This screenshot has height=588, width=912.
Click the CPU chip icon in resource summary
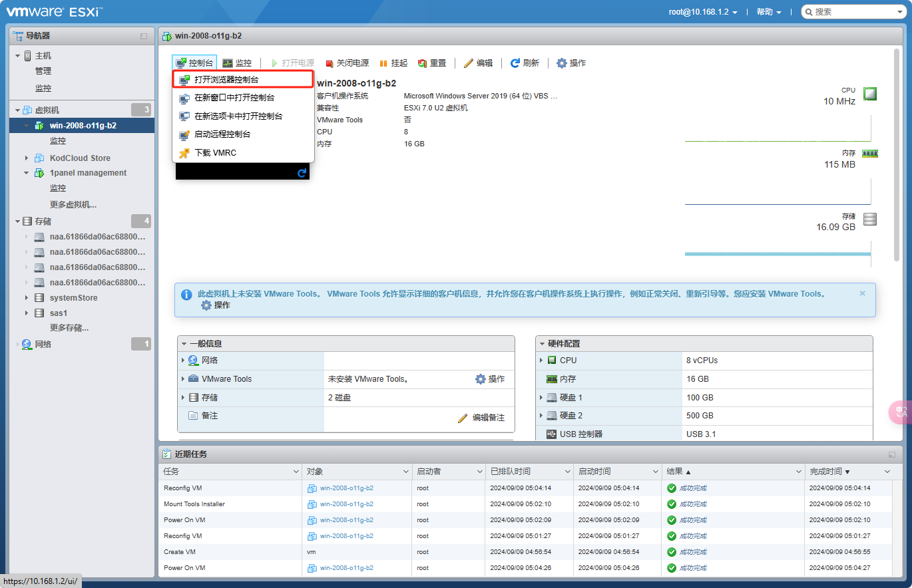pos(869,94)
